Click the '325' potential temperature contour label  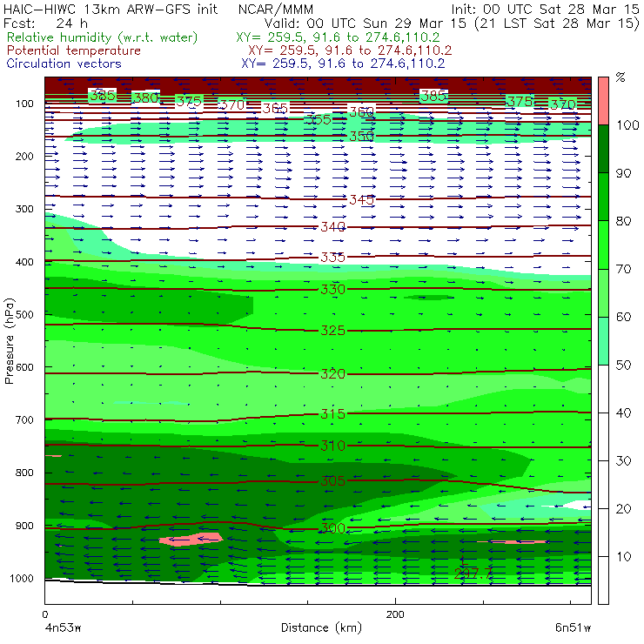click(332, 331)
